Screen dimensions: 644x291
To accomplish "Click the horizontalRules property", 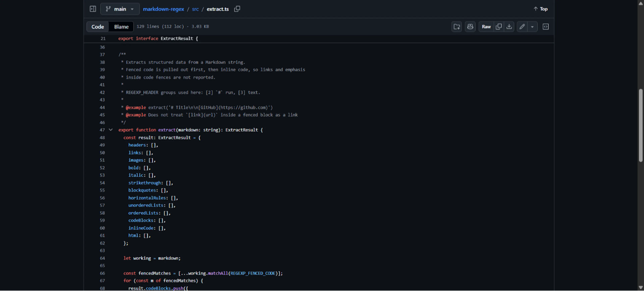I will tap(147, 198).
